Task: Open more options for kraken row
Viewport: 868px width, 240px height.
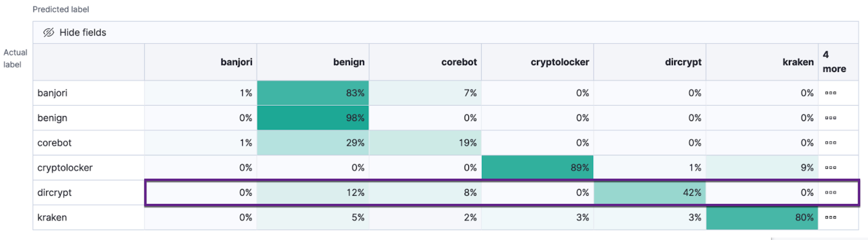Action: (x=830, y=218)
